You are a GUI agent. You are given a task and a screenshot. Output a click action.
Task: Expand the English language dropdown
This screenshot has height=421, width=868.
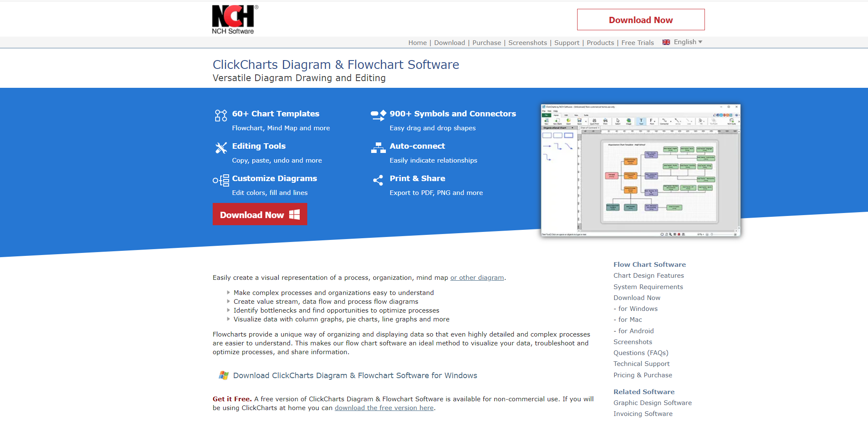(x=688, y=42)
